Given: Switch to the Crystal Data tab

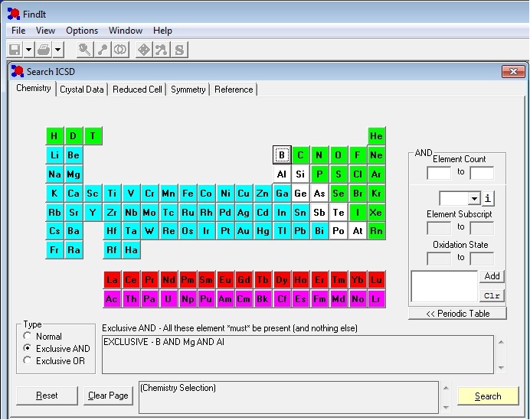Looking at the screenshot, I should [82, 90].
